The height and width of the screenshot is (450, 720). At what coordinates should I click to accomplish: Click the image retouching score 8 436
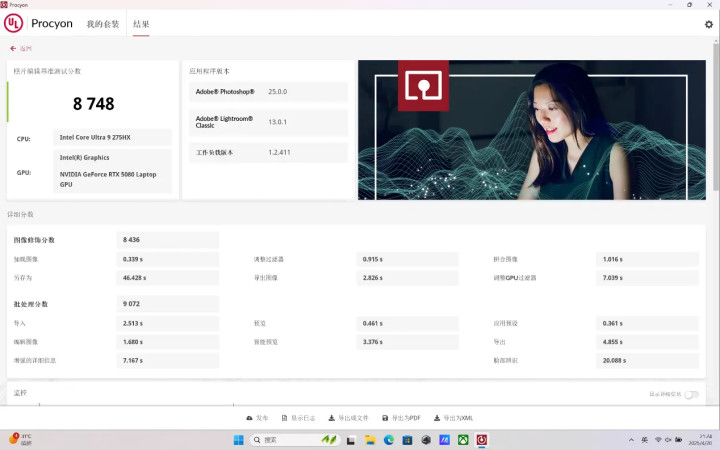click(x=131, y=240)
